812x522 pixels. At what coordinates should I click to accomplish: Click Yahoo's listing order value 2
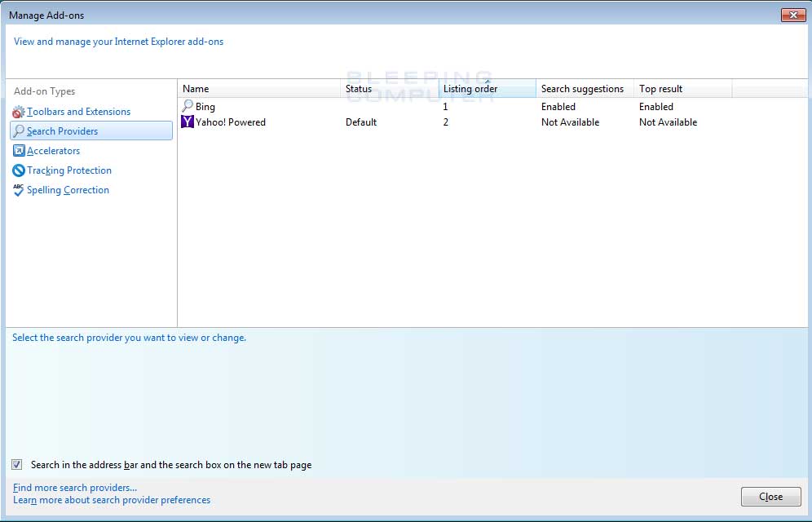[445, 122]
